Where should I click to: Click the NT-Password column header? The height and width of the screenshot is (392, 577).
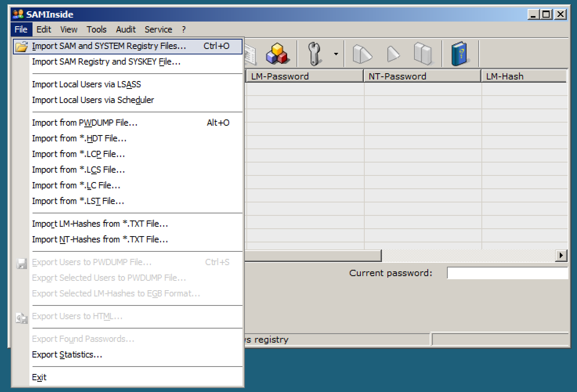(x=422, y=76)
